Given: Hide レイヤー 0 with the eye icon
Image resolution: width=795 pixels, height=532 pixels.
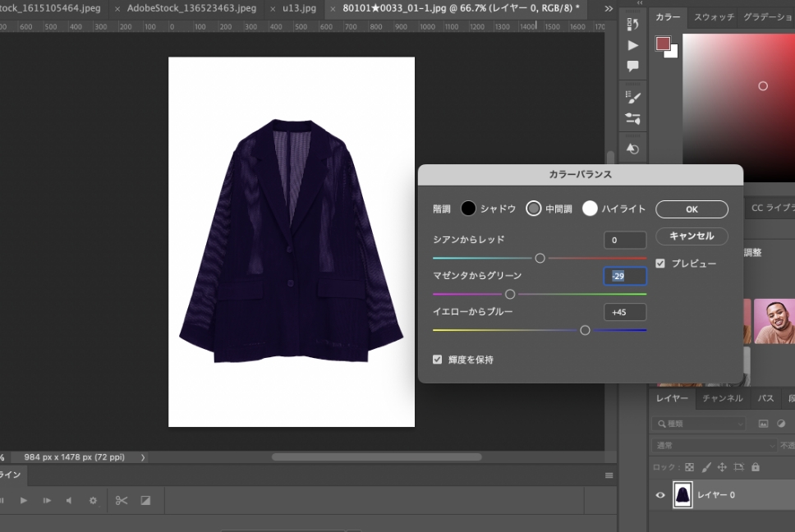Looking at the screenshot, I should (660, 495).
